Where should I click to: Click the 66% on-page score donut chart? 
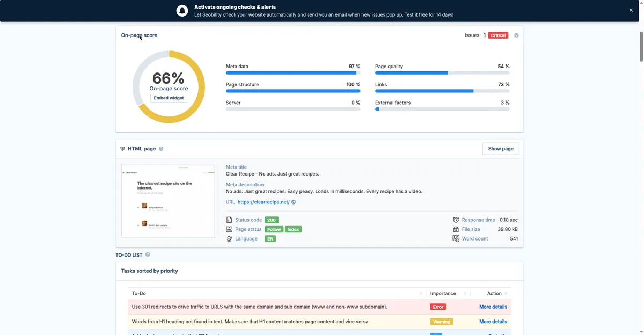[x=169, y=87]
